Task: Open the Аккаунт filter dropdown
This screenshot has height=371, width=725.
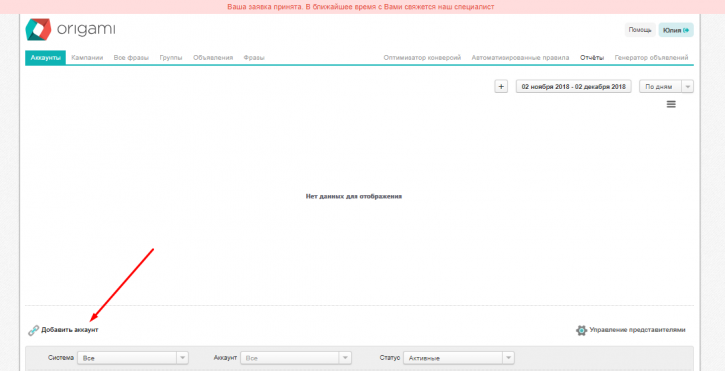Action: [x=296, y=358]
